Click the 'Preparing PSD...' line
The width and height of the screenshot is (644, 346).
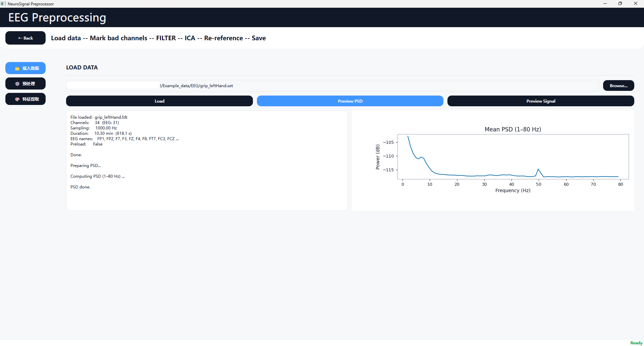(86, 166)
